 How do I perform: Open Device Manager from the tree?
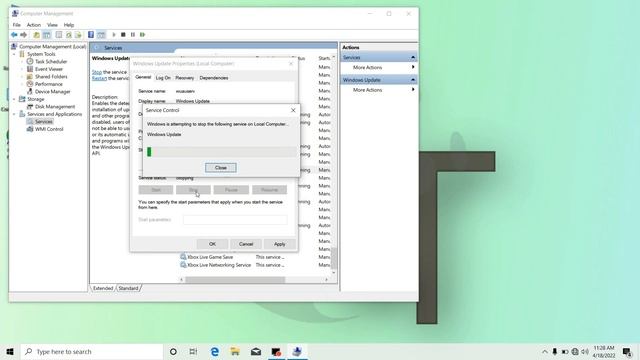pyautogui.click(x=52, y=91)
